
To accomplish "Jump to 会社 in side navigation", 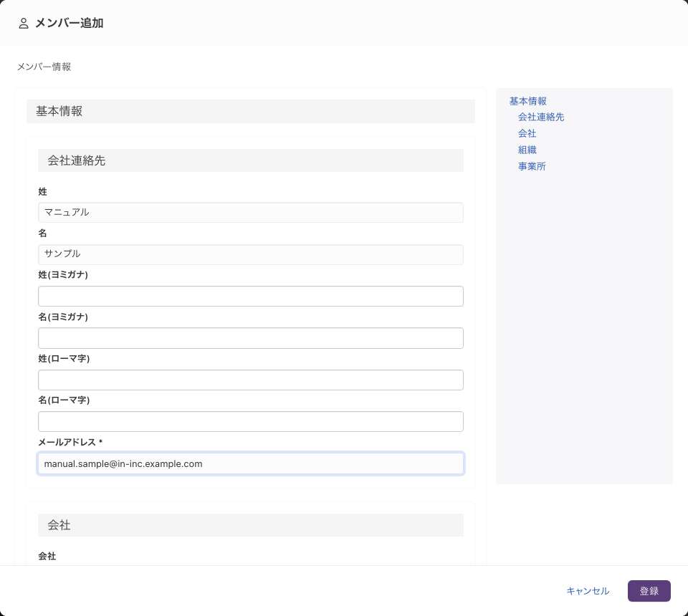I will [x=527, y=133].
